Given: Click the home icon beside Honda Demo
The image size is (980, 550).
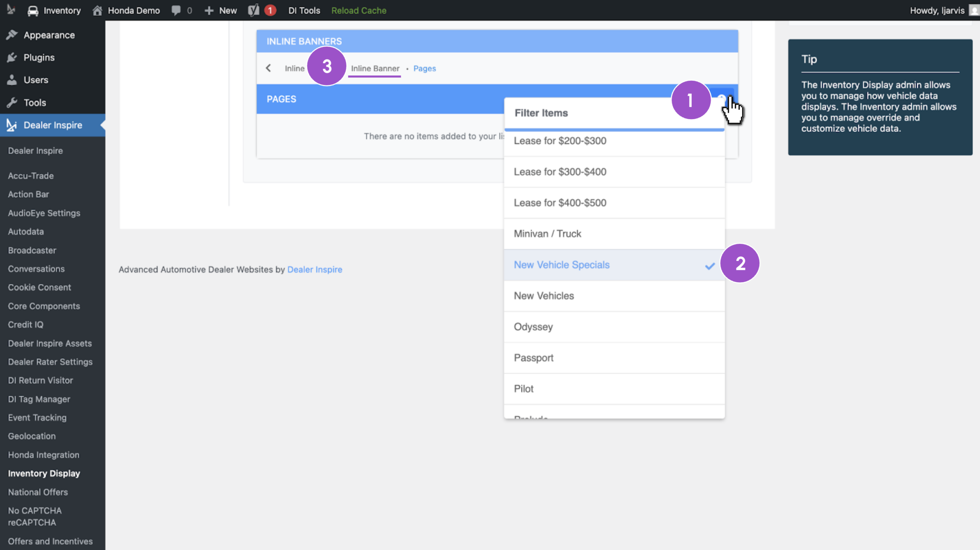Looking at the screenshot, I should pyautogui.click(x=97, y=10).
